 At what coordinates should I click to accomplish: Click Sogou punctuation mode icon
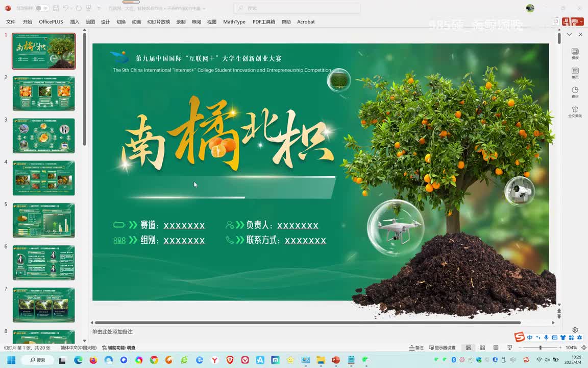538,337
